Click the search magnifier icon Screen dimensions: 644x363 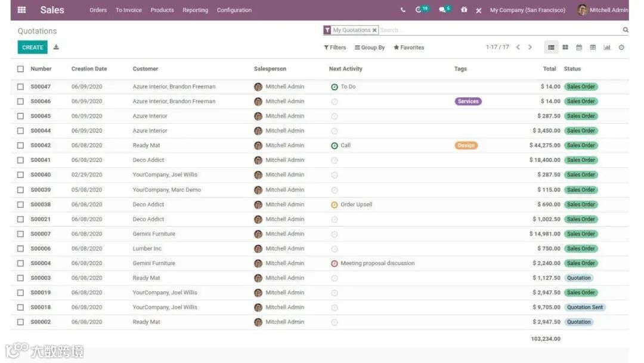pos(625,30)
